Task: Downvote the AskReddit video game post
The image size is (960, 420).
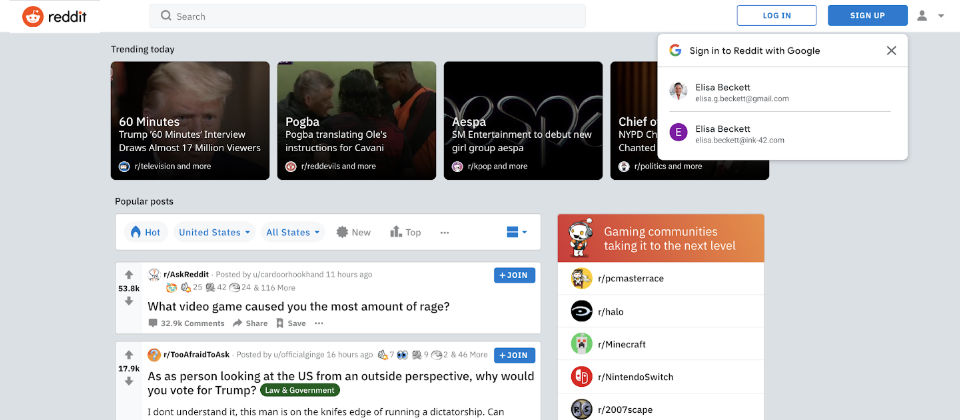Action: [x=129, y=301]
